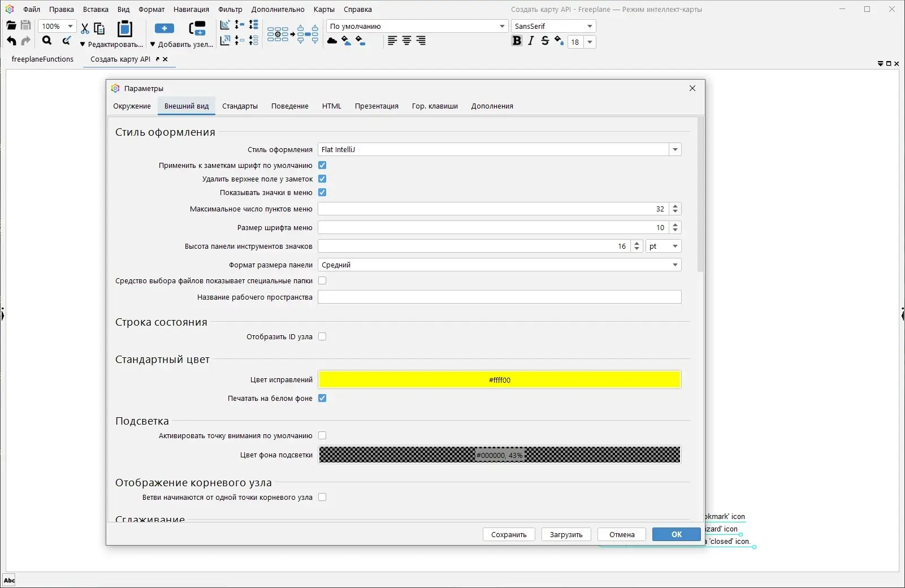Uncheck 'Показывать значки в меню' checkbox
The width and height of the screenshot is (905, 588).
[x=322, y=192]
